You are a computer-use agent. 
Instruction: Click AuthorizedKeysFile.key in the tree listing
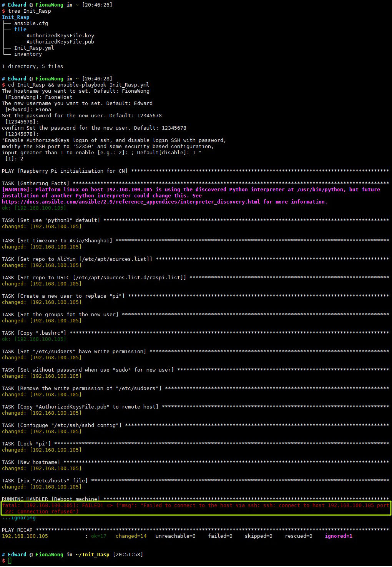[x=60, y=36]
